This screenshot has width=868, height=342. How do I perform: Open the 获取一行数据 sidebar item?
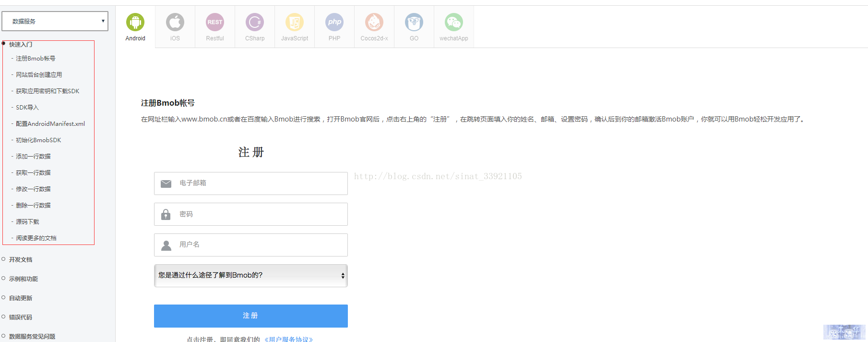[x=33, y=173]
